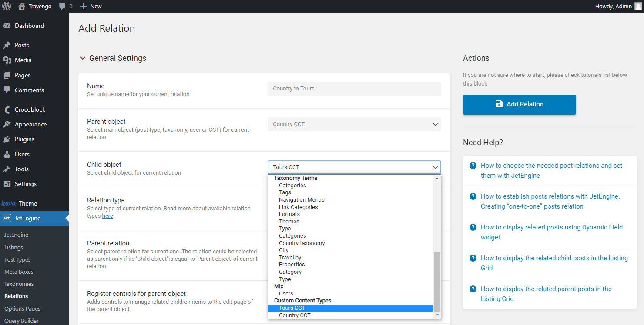Open Meta Boxes submenu
644x325 pixels.
19,272
